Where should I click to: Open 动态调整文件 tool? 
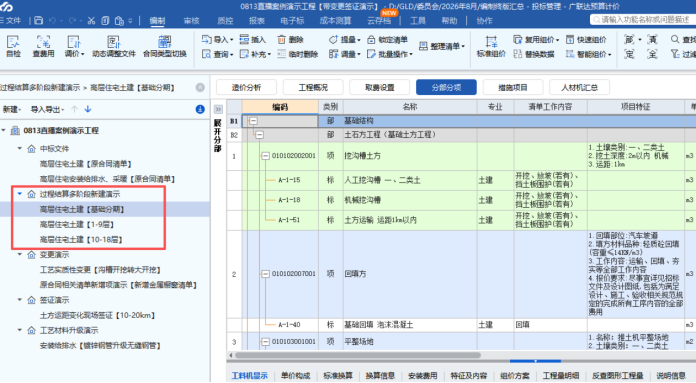tap(114, 47)
